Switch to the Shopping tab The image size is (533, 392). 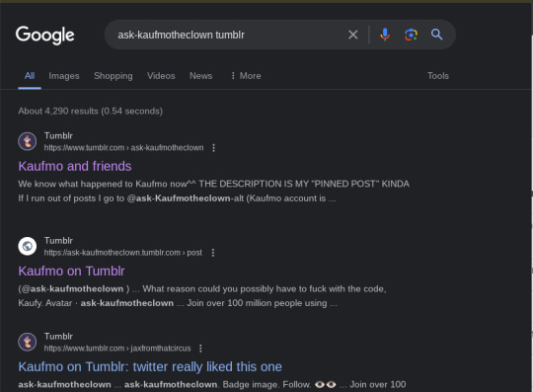[114, 76]
